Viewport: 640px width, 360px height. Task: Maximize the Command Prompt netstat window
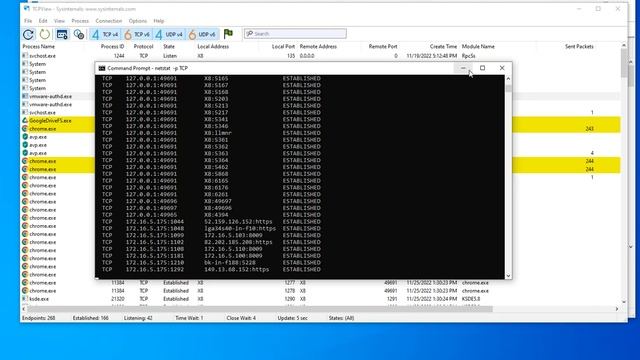pyautogui.click(x=482, y=68)
